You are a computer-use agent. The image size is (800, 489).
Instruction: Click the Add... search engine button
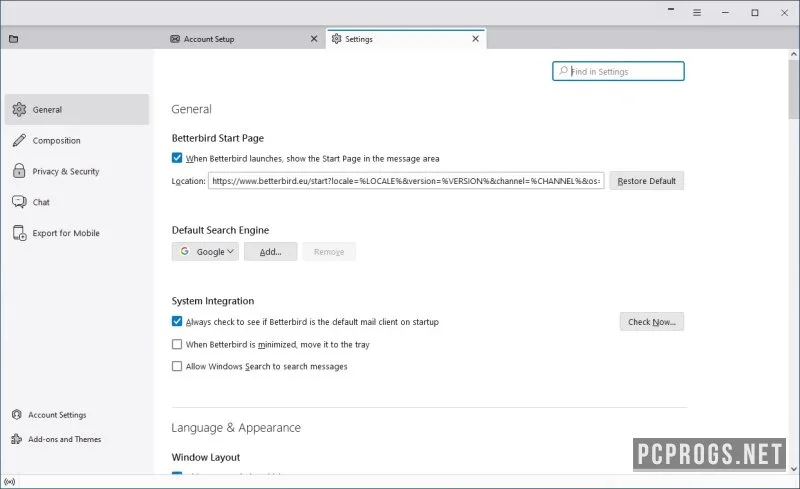click(x=270, y=252)
